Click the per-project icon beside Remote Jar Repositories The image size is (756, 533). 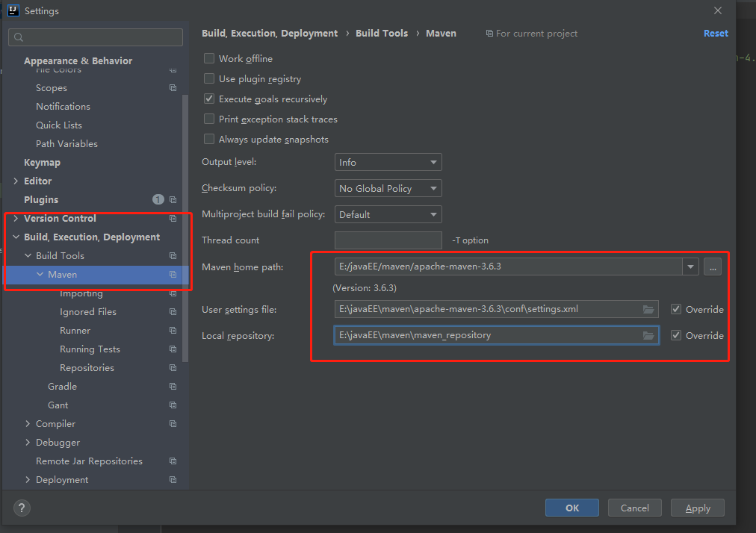click(x=173, y=461)
